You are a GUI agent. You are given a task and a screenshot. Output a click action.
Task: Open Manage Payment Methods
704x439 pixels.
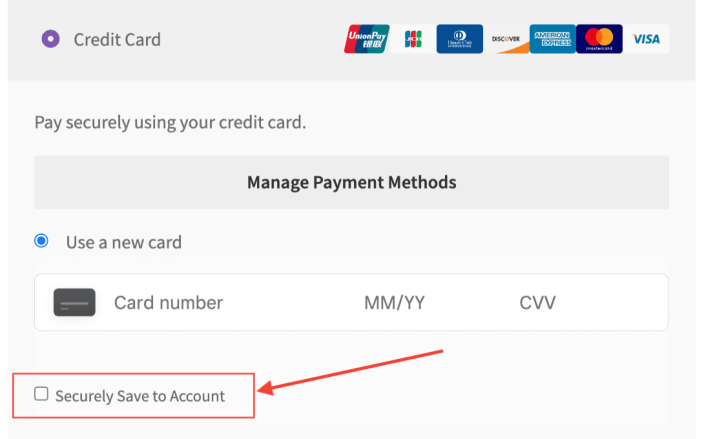click(x=351, y=182)
